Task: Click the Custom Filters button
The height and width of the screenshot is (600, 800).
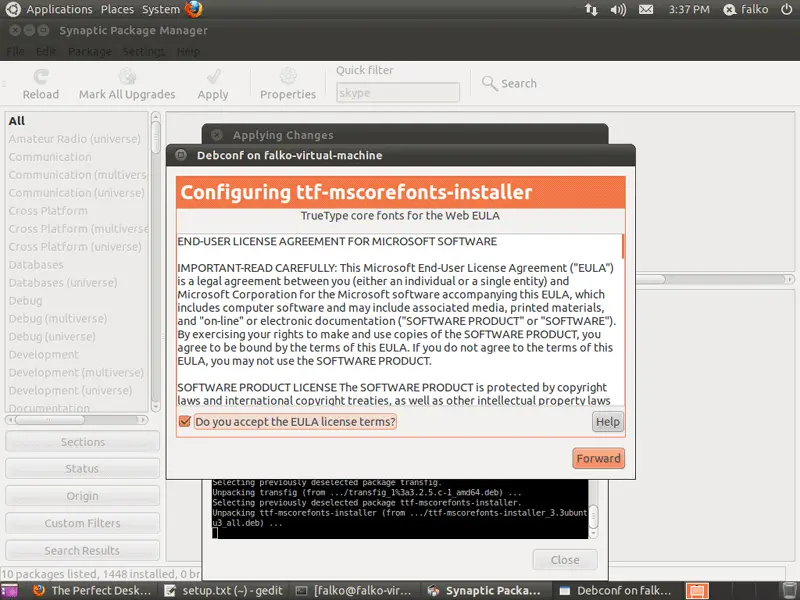Action: pyautogui.click(x=83, y=523)
